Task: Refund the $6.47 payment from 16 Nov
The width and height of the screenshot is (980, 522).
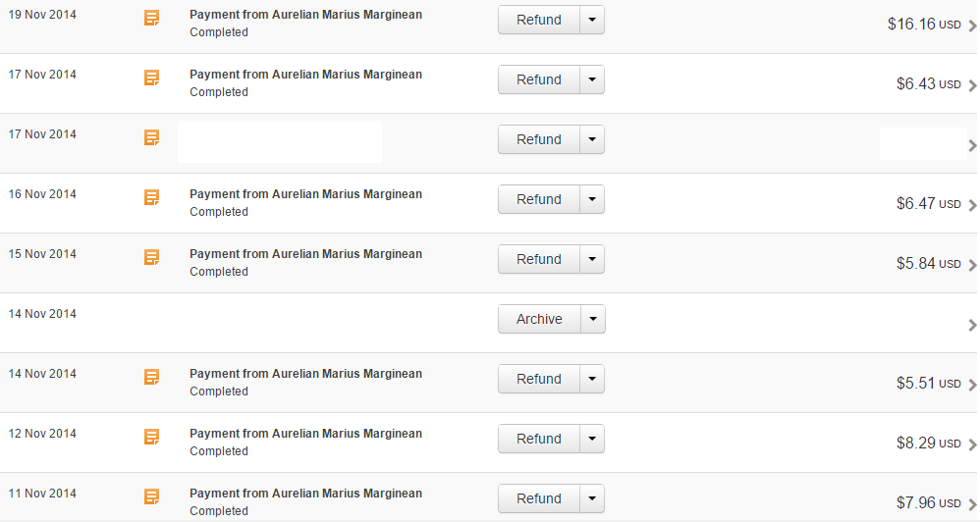Action: [539, 199]
